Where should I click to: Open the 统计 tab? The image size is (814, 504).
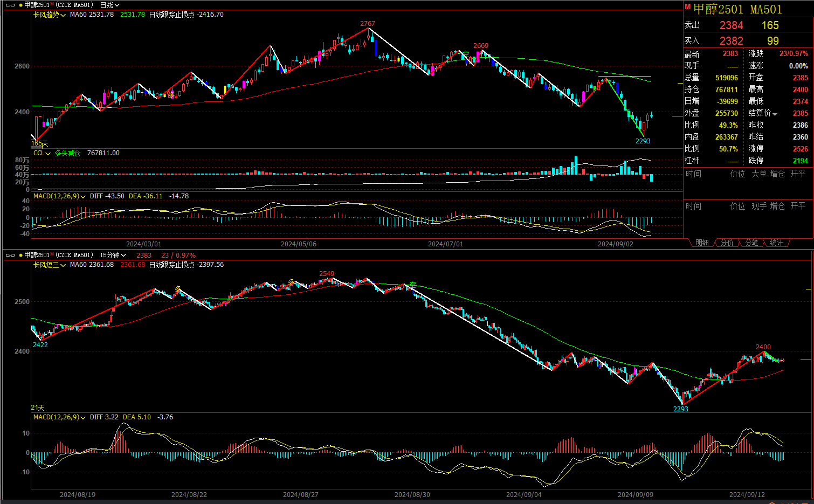776,243
